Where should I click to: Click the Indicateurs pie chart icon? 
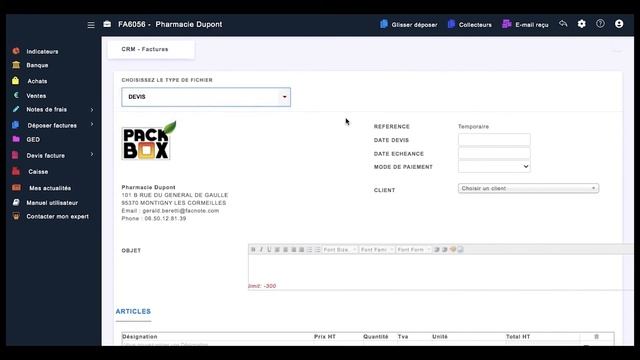pos(16,51)
